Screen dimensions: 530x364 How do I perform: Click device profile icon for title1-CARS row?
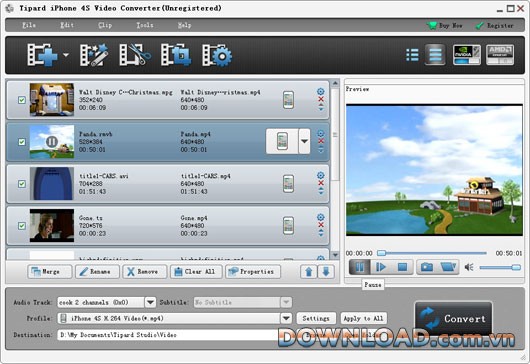pyautogui.click(x=288, y=184)
